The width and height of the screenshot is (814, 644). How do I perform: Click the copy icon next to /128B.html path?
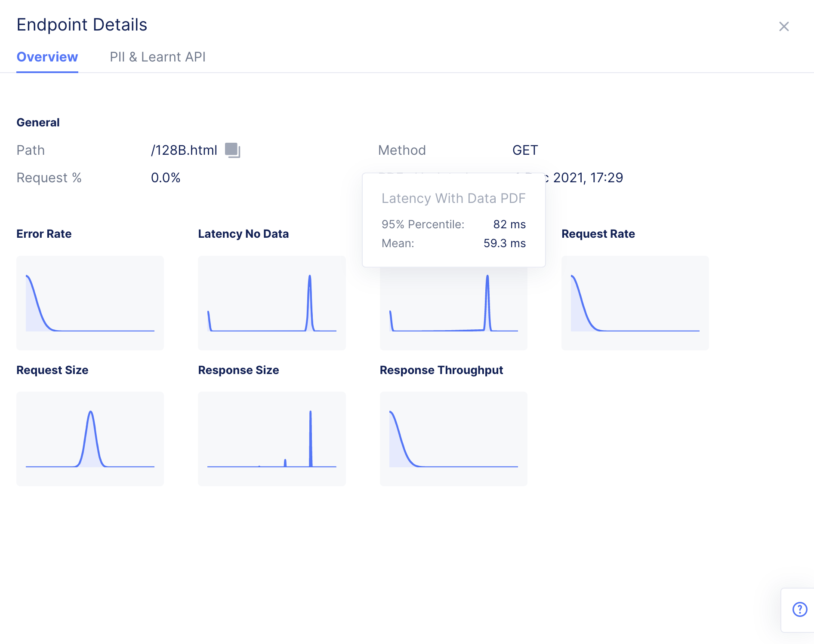pyautogui.click(x=232, y=150)
